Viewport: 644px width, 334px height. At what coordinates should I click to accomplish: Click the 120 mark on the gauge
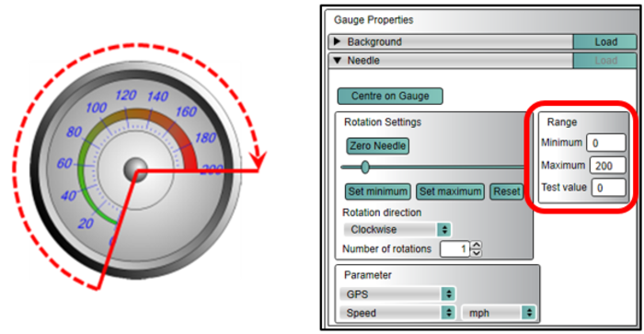125,96
